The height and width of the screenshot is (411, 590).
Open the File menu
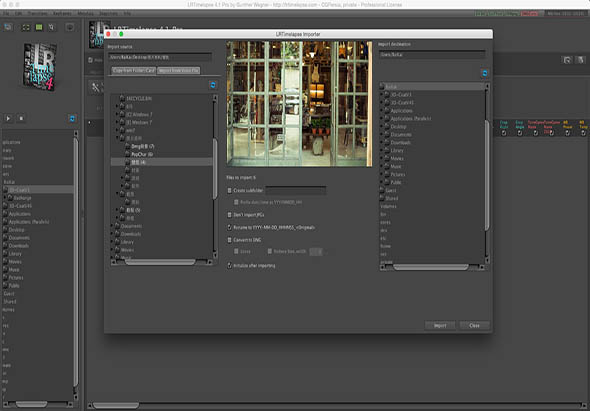click(5, 14)
